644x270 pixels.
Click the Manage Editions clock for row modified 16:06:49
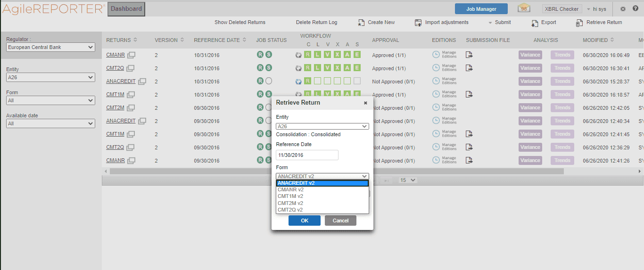(x=436, y=55)
